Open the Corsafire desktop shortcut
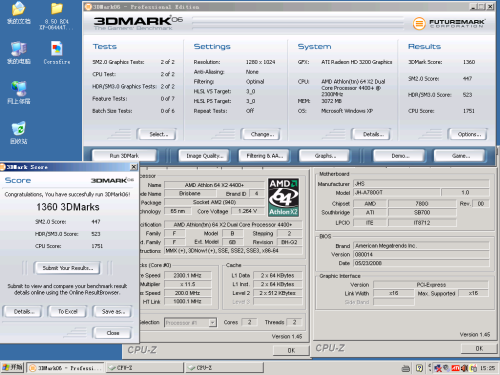 pos(57,53)
